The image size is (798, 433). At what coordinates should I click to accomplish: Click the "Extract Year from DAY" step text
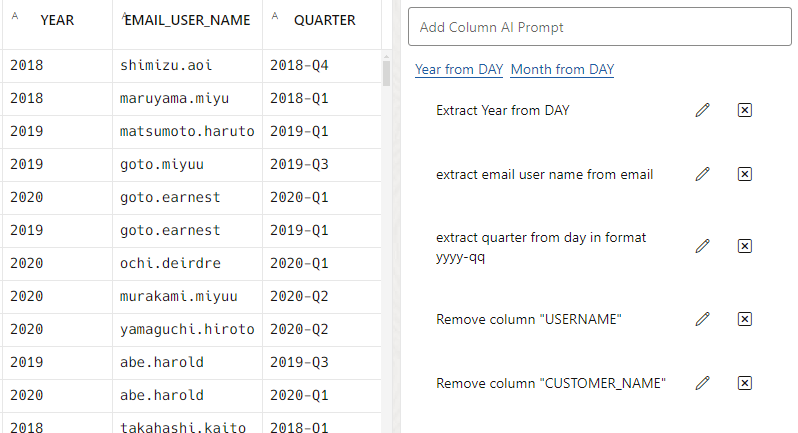click(x=502, y=110)
